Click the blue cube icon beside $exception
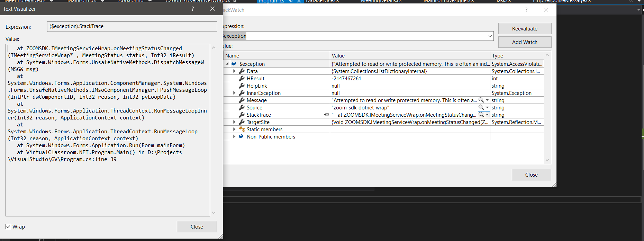 coord(234,64)
